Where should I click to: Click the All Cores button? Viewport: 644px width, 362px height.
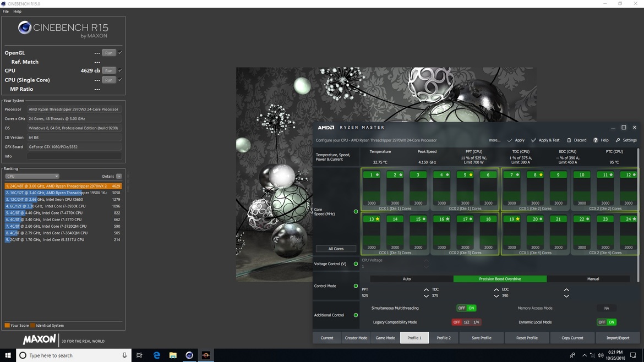[x=336, y=249]
